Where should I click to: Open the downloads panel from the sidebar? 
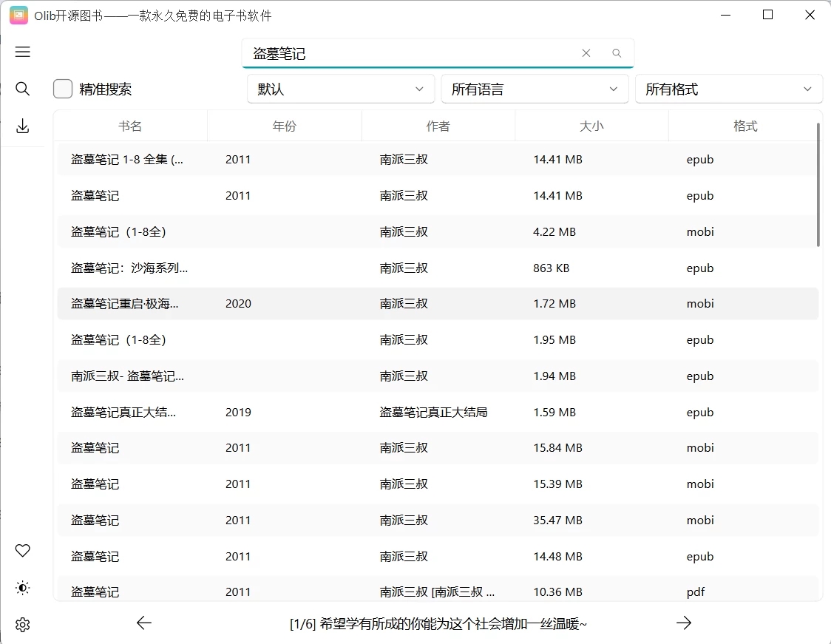coord(22,126)
